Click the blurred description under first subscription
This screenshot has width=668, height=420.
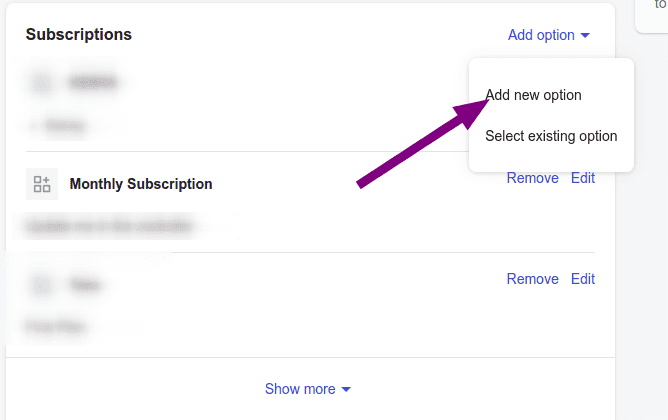tap(62, 126)
